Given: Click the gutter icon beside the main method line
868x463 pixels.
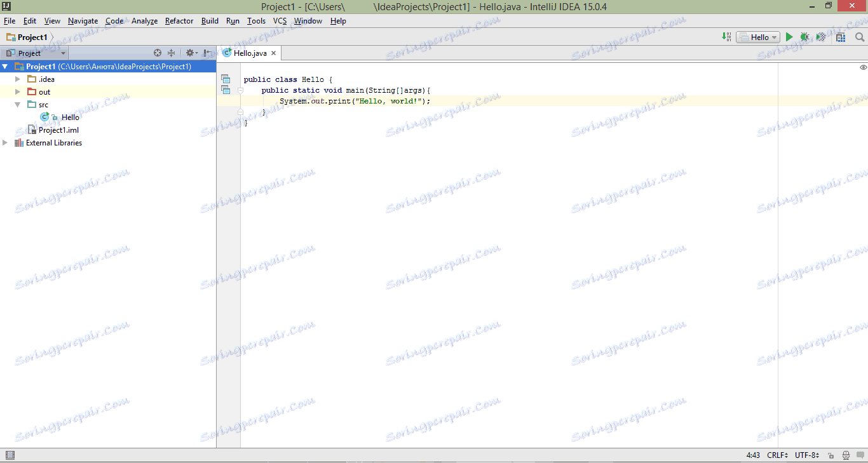Looking at the screenshot, I should coord(225,90).
